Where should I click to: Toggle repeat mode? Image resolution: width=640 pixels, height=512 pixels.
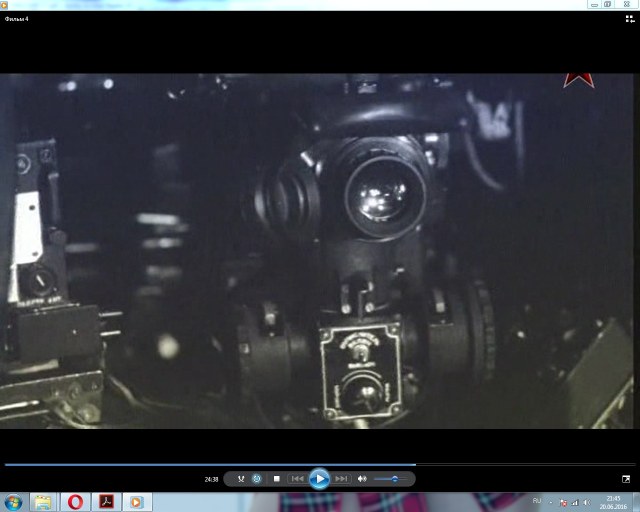coord(257,479)
